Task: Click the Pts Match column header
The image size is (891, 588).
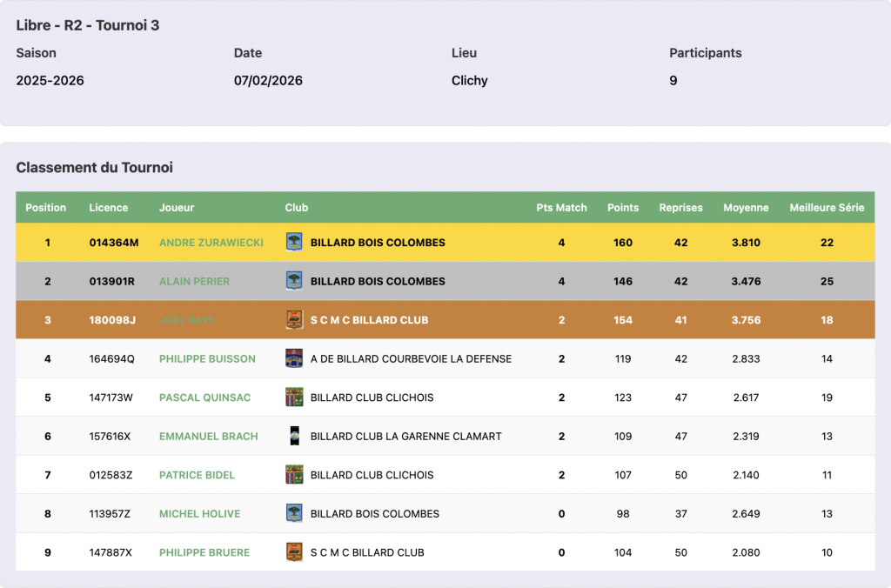Action: 561,208
